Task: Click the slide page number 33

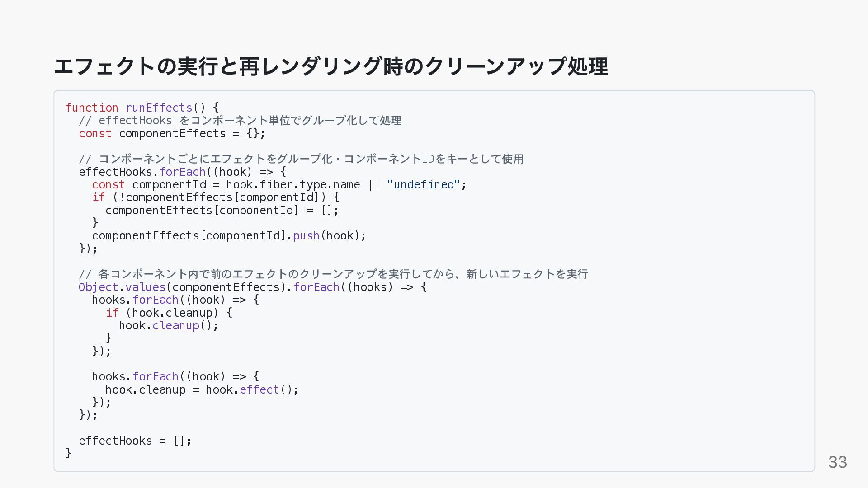Action: (837, 462)
